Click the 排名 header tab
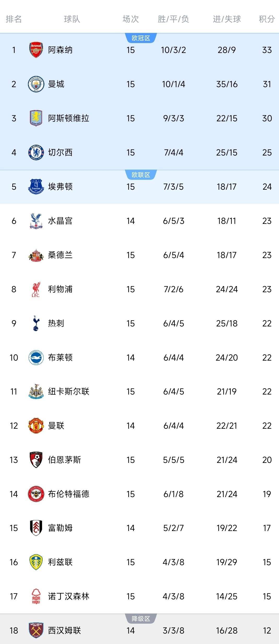279x644 pixels. tap(14, 19)
